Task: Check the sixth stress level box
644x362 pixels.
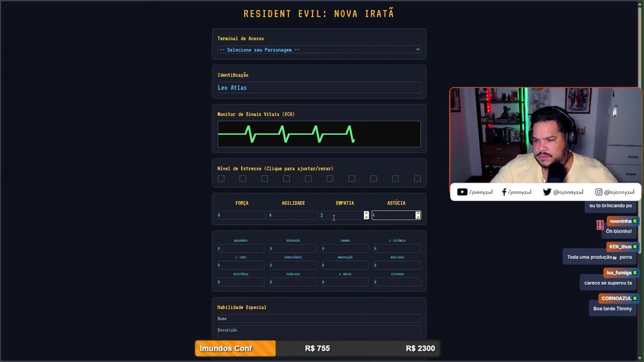Action: click(330, 178)
